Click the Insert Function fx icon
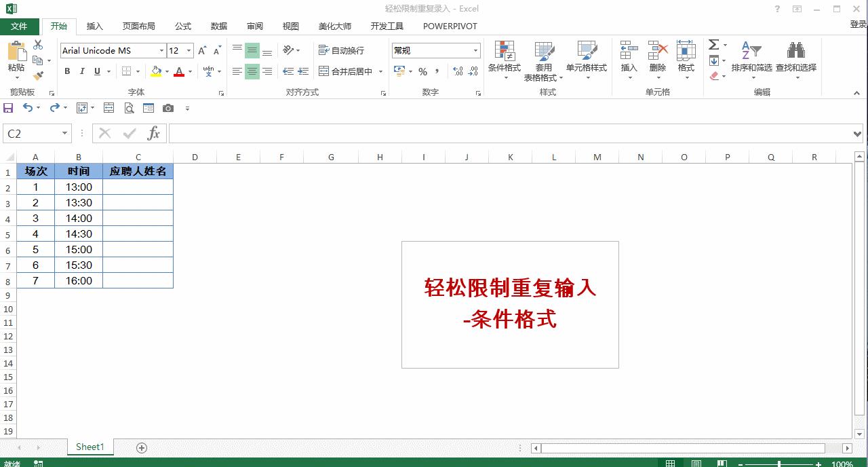 [x=153, y=133]
